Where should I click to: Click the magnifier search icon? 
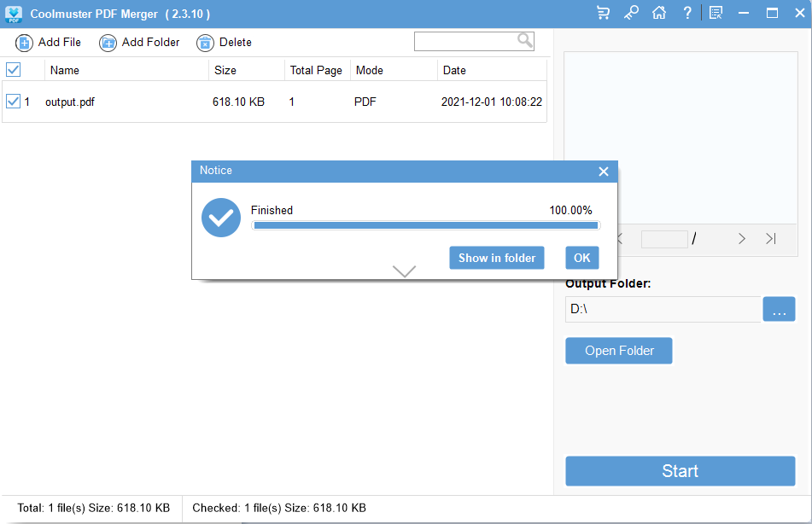pyautogui.click(x=525, y=40)
